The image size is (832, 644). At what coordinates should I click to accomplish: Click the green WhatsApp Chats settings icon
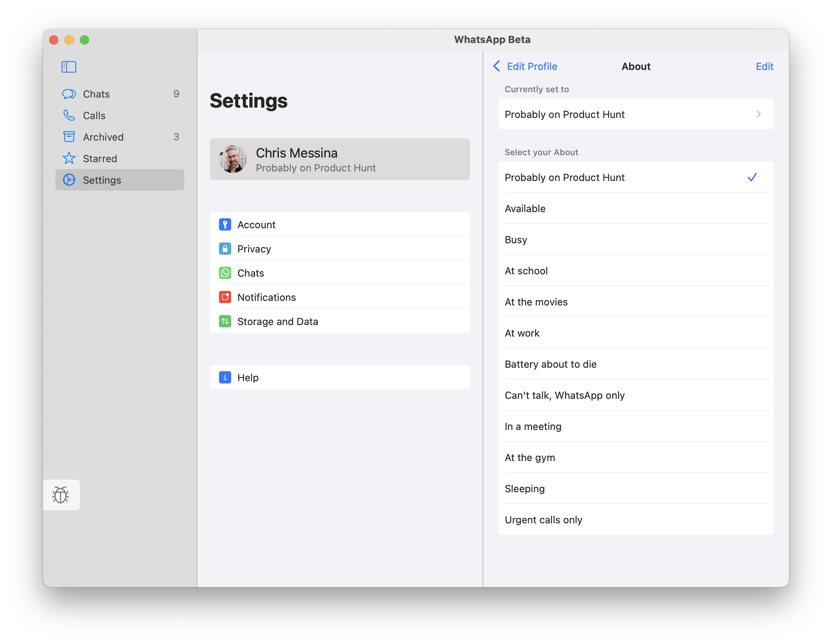coord(225,273)
